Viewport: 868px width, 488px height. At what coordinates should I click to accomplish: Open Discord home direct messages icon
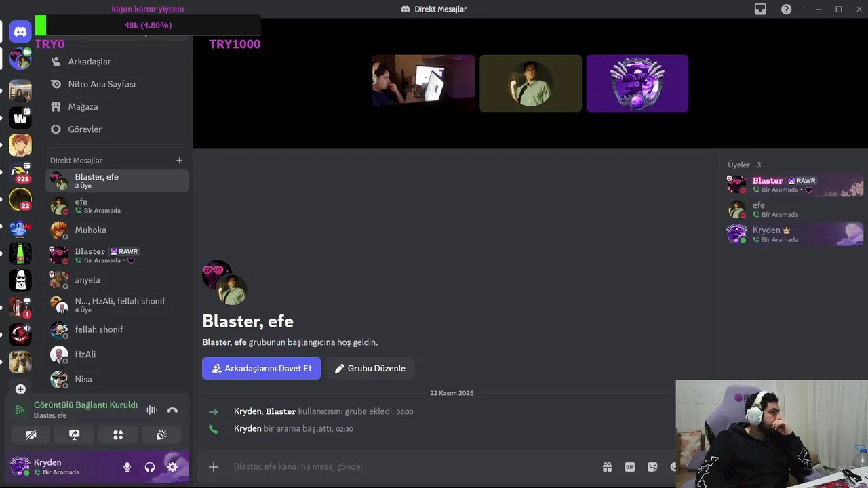coord(20,32)
